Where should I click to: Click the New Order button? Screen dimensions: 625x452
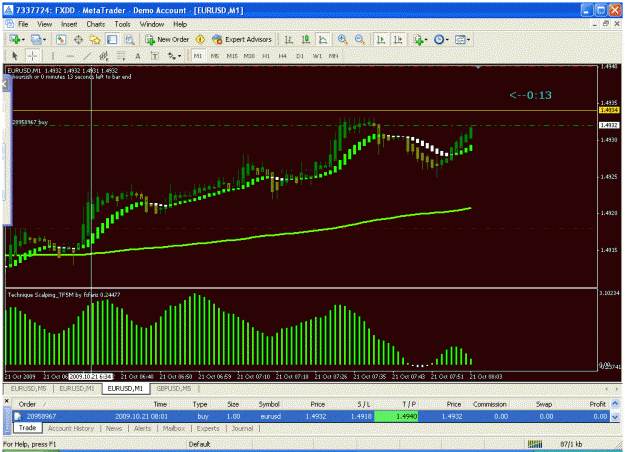167,39
